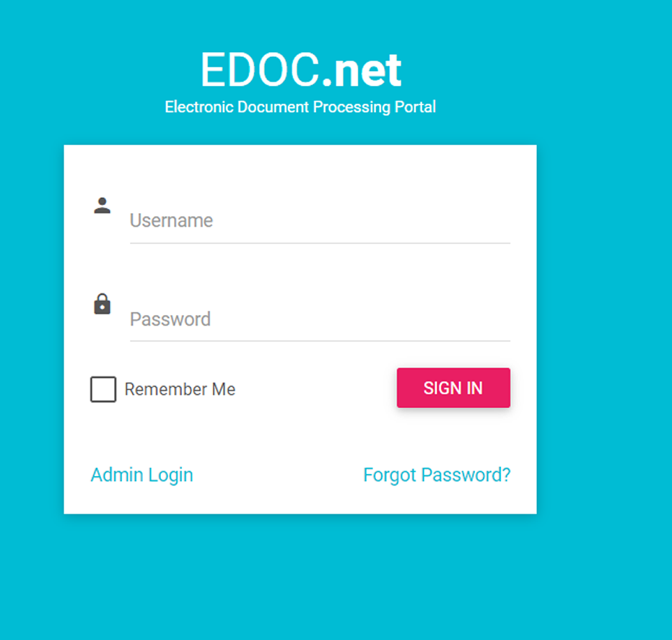Click the Remember Me label text
The width and height of the screenshot is (672, 640).
coord(180,389)
